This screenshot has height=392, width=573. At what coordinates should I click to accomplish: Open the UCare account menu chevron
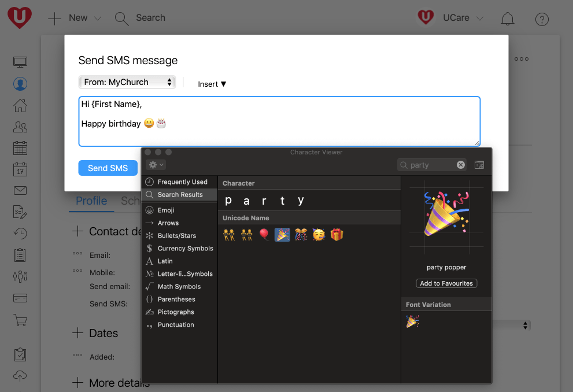(x=480, y=19)
